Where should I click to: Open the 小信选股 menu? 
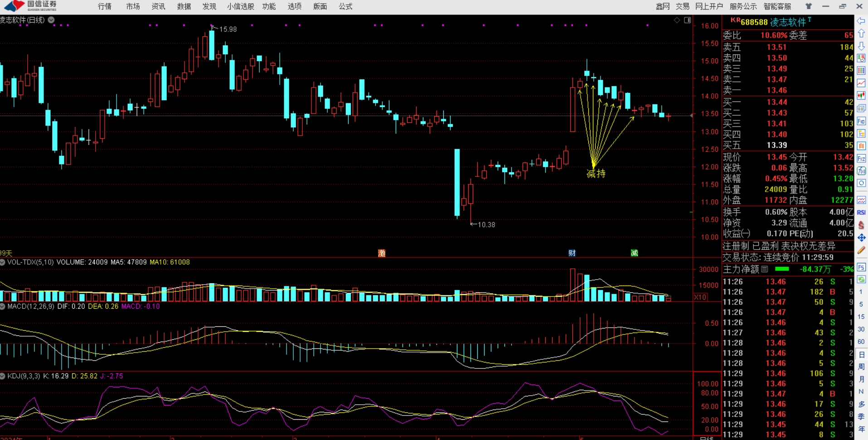point(241,6)
